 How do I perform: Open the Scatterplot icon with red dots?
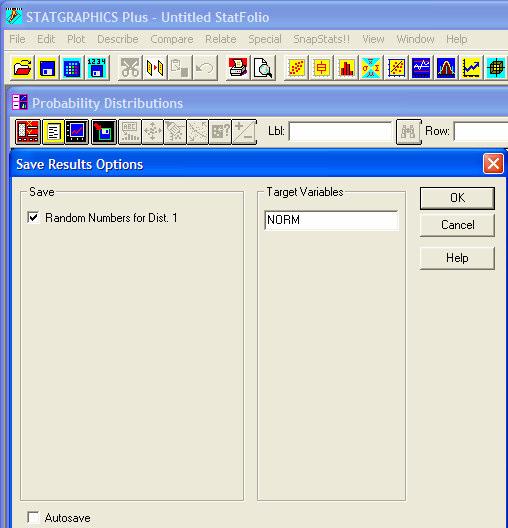tap(297, 68)
